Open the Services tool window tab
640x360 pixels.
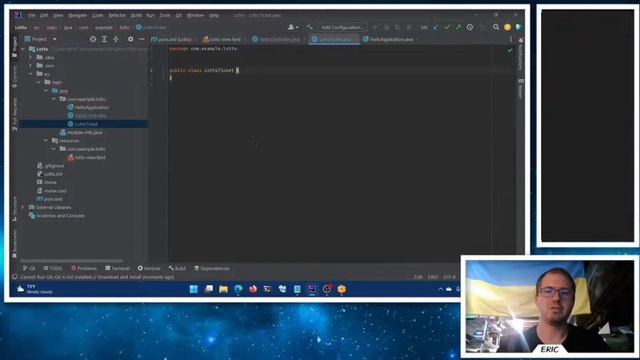point(149,268)
